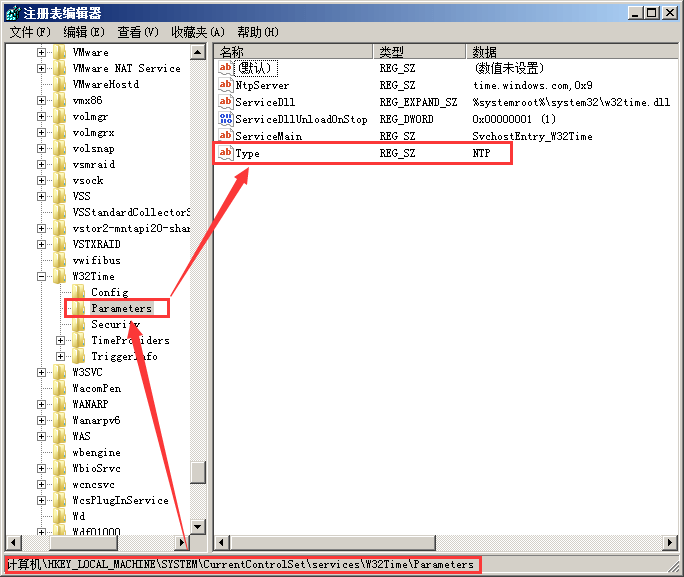Open the 收藏夹(A) menu

point(197,32)
